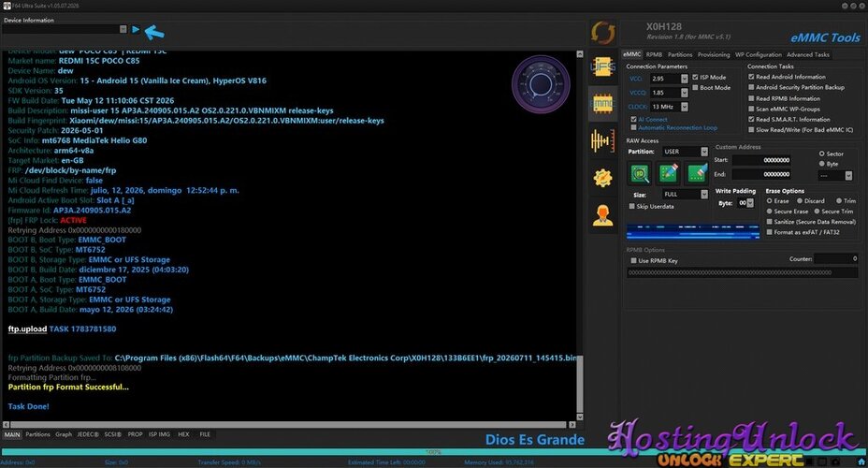Click the identify partition ID magnifier icon
This screenshot has height=468, width=868.
640,173
